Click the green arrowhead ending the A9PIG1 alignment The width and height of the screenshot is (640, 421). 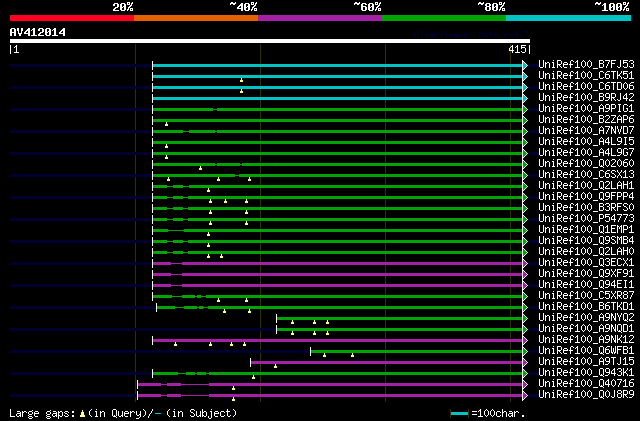pyautogui.click(x=525, y=109)
